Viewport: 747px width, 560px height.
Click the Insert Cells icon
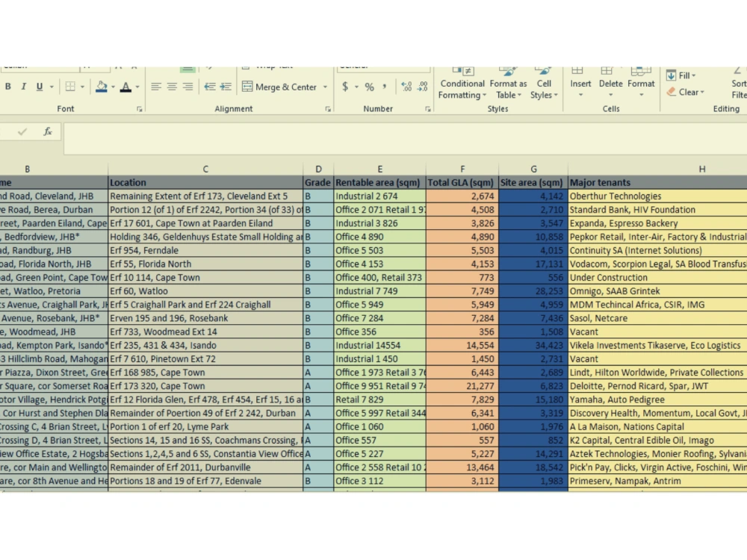click(580, 84)
